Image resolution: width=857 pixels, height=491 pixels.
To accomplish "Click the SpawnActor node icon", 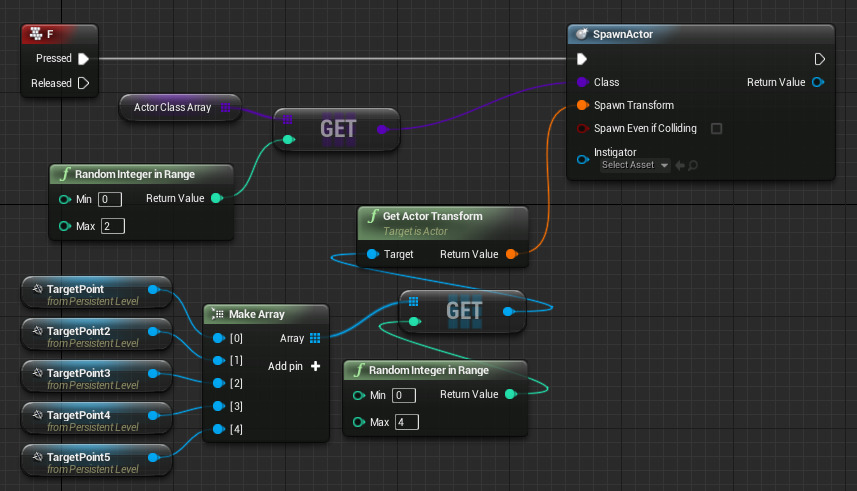I will [583, 34].
